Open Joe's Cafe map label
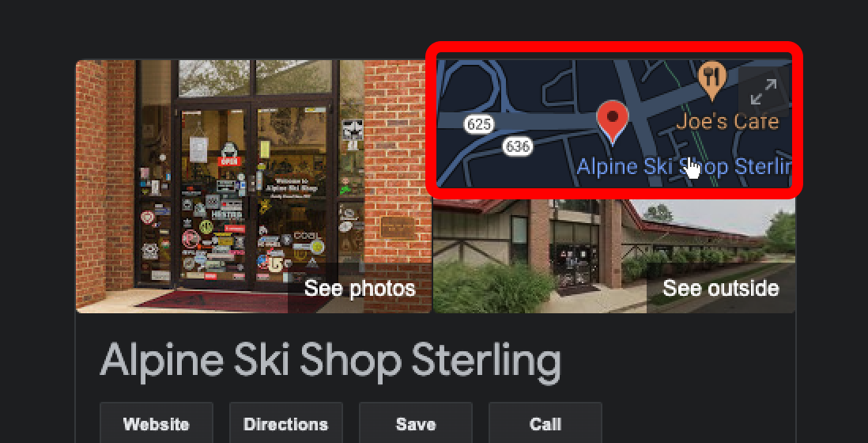Screen dimensions: 868x443 [x=727, y=121]
